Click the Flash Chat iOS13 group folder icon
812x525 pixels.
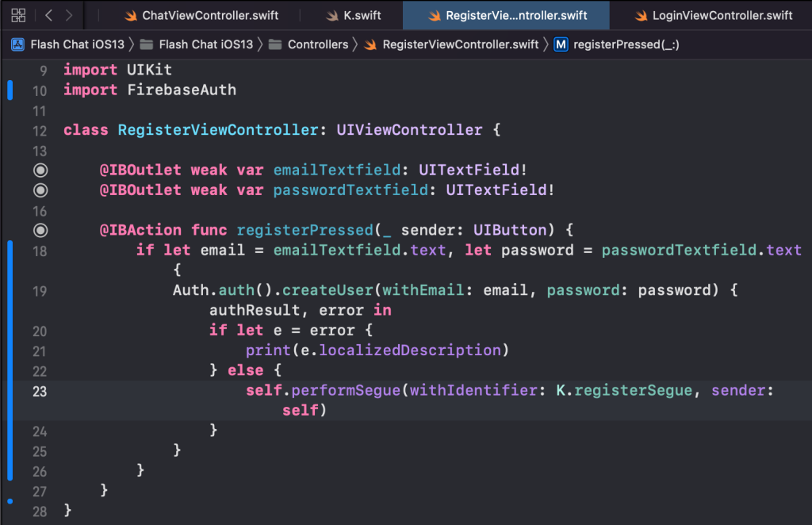pyautogui.click(x=147, y=44)
